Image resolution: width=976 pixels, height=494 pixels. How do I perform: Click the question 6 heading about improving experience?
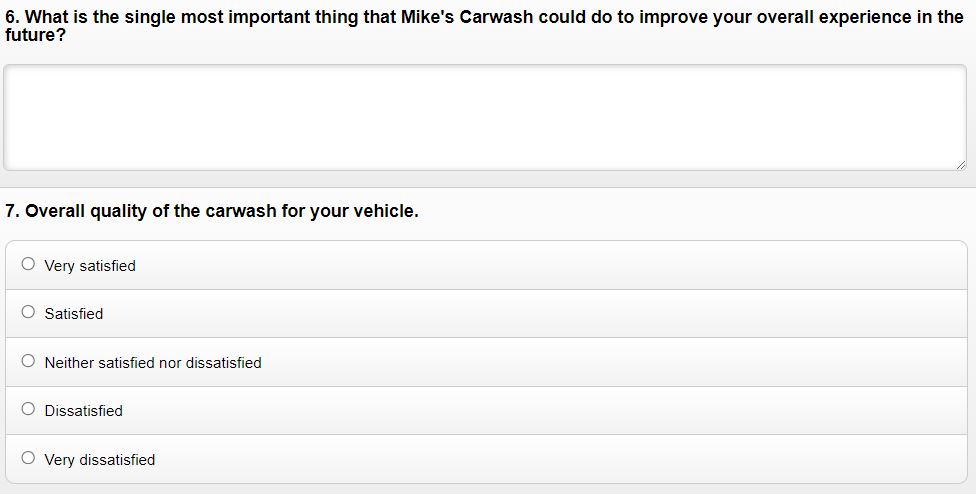point(484,26)
